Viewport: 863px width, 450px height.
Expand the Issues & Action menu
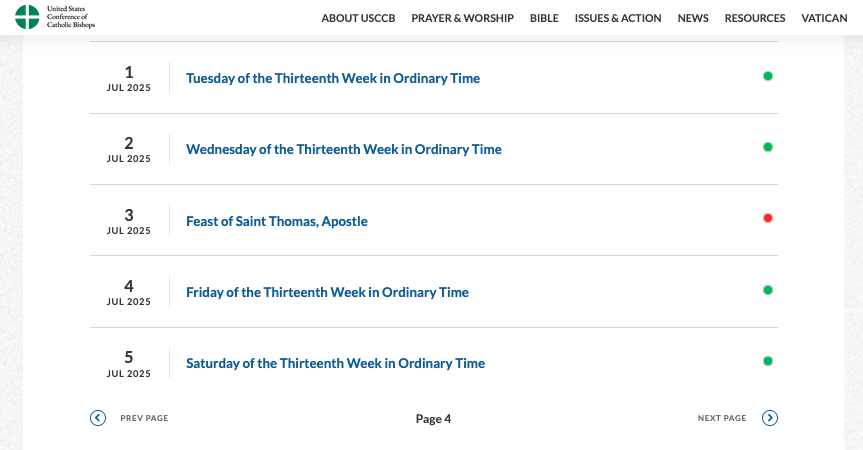click(x=618, y=18)
